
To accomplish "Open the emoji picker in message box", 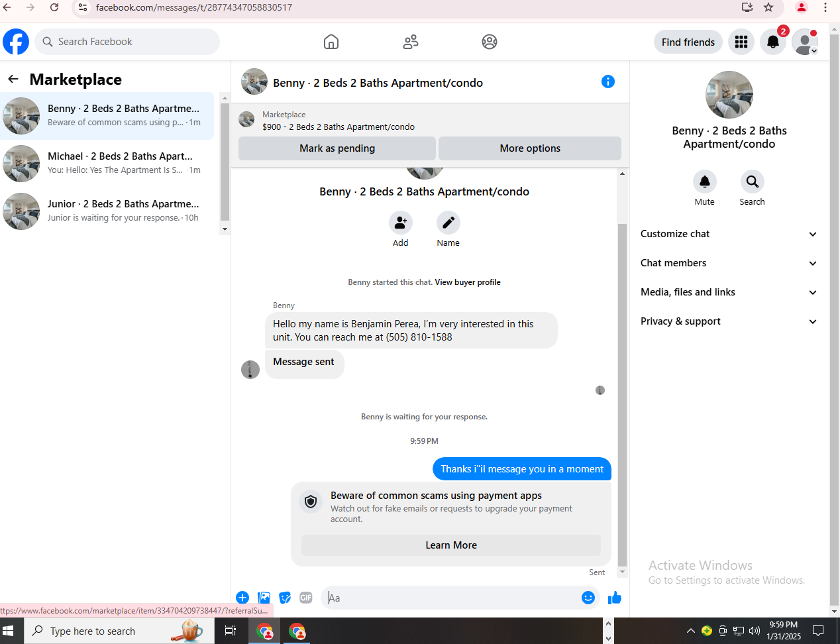I will [588, 598].
